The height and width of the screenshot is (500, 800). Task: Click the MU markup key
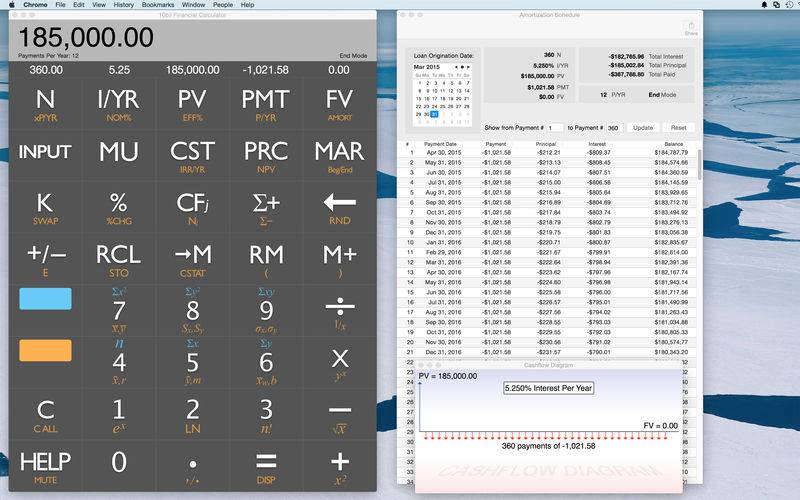(x=119, y=155)
